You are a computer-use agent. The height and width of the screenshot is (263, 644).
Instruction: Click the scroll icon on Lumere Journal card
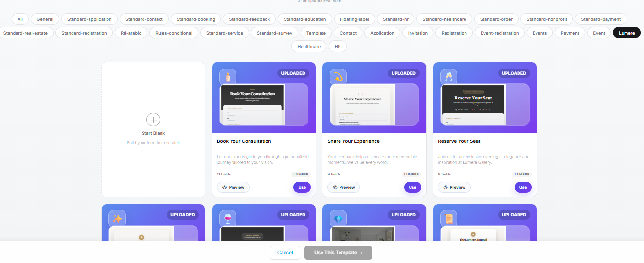tap(448, 218)
